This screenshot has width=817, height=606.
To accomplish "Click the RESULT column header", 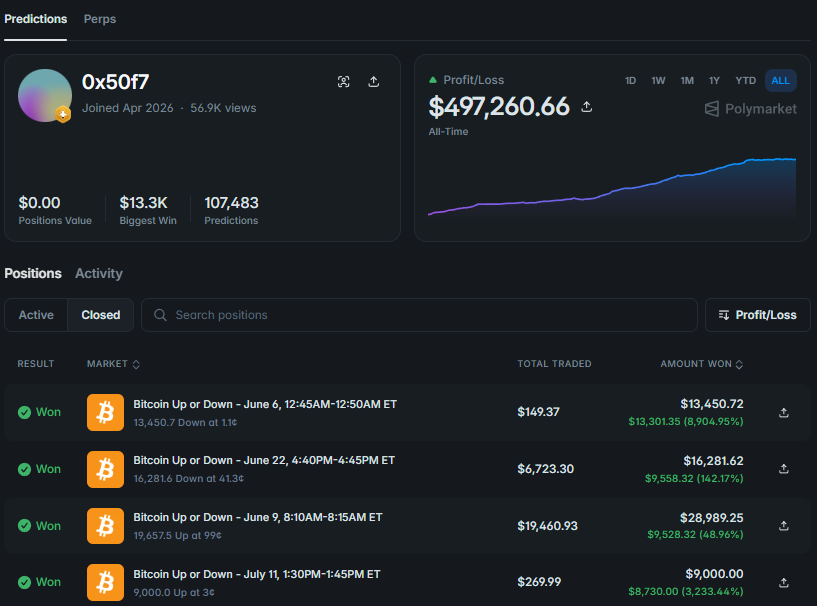I will pos(35,364).
